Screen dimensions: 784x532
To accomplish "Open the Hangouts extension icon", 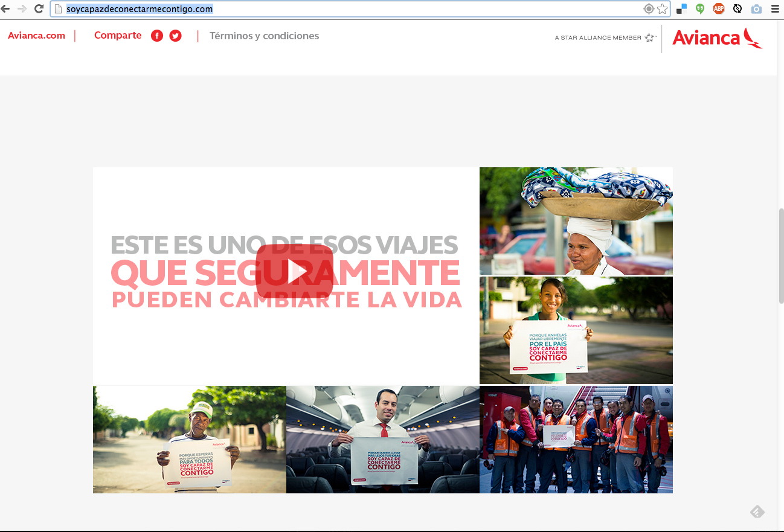I will tap(700, 9).
